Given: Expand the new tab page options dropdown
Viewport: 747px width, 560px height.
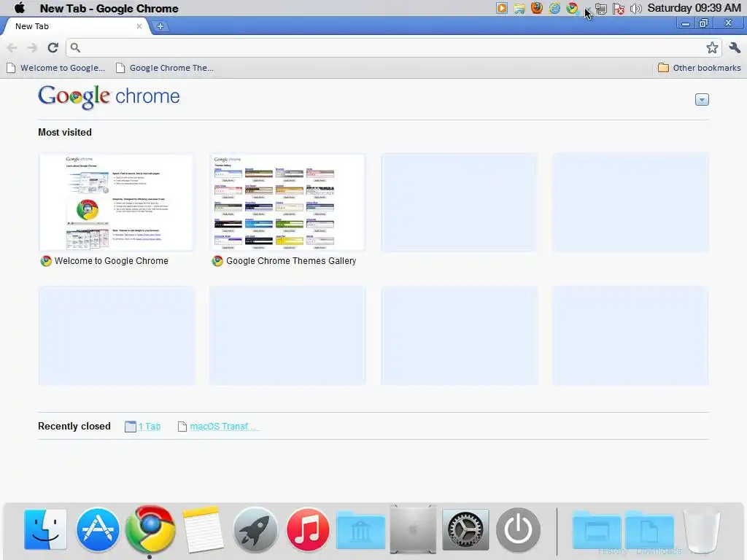Looking at the screenshot, I should point(702,99).
